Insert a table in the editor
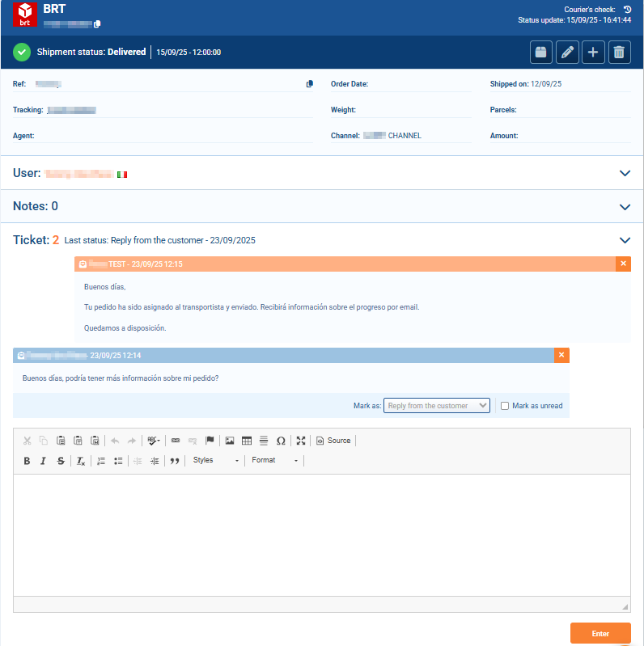Viewport: 644px width, 646px height. (247, 441)
